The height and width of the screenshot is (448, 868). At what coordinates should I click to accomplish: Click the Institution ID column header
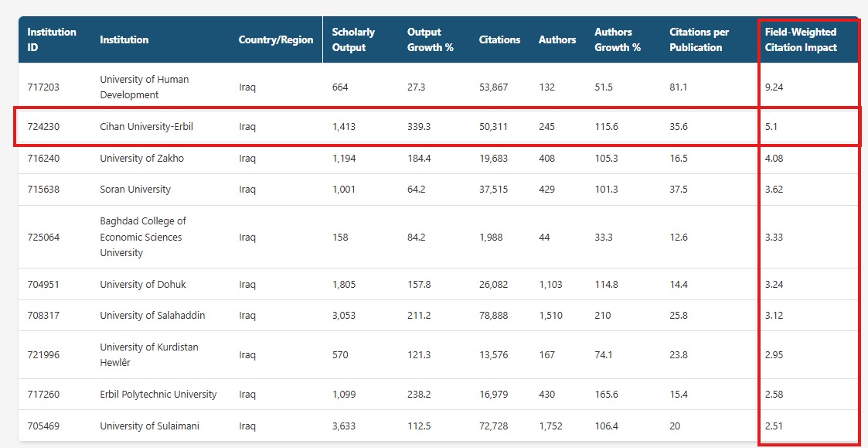point(52,39)
